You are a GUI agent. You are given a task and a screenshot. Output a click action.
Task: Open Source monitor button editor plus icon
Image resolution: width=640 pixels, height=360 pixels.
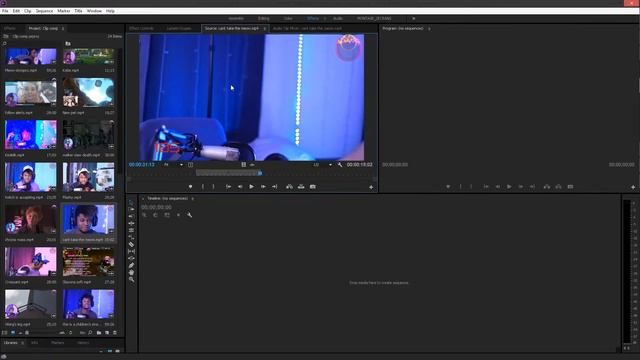tap(371, 187)
